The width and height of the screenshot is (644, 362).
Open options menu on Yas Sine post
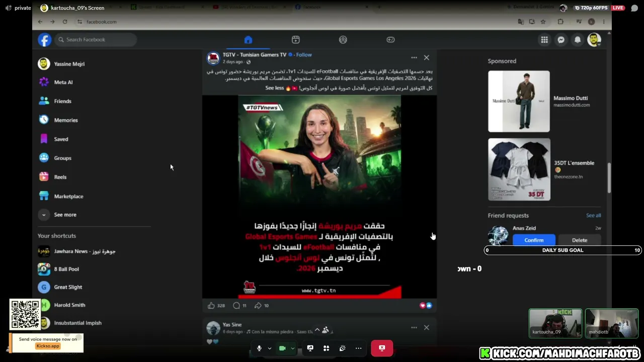point(414,327)
